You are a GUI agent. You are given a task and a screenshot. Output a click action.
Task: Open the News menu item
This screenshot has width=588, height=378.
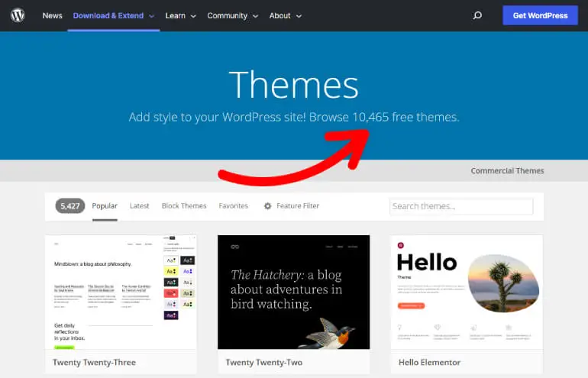coord(52,16)
